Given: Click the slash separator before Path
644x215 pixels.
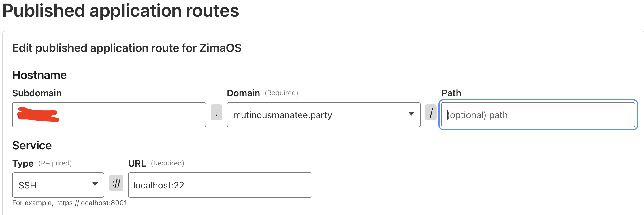Looking at the screenshot, I should [x=431, y=112].
